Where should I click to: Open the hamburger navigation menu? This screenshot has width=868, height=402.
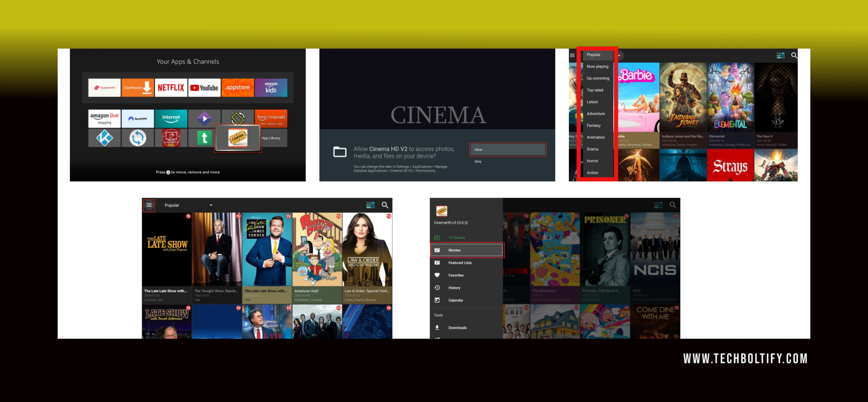(149, 205)
